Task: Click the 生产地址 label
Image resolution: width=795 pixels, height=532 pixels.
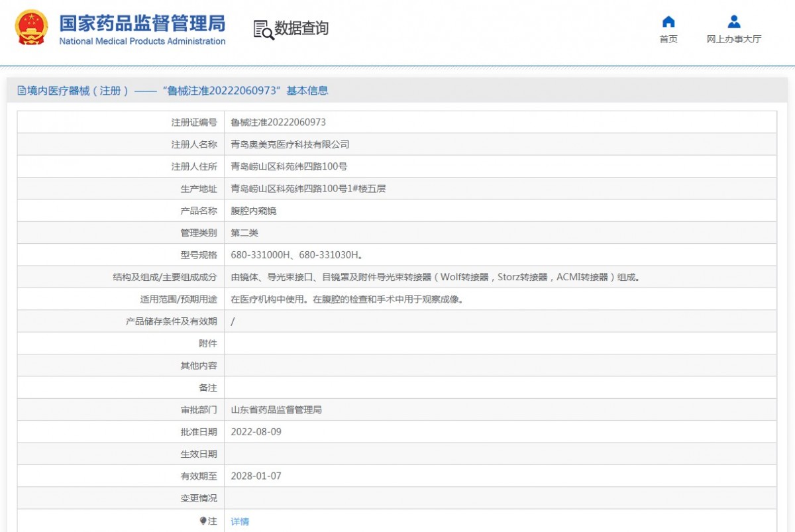Action: click(x=199, y=189)
